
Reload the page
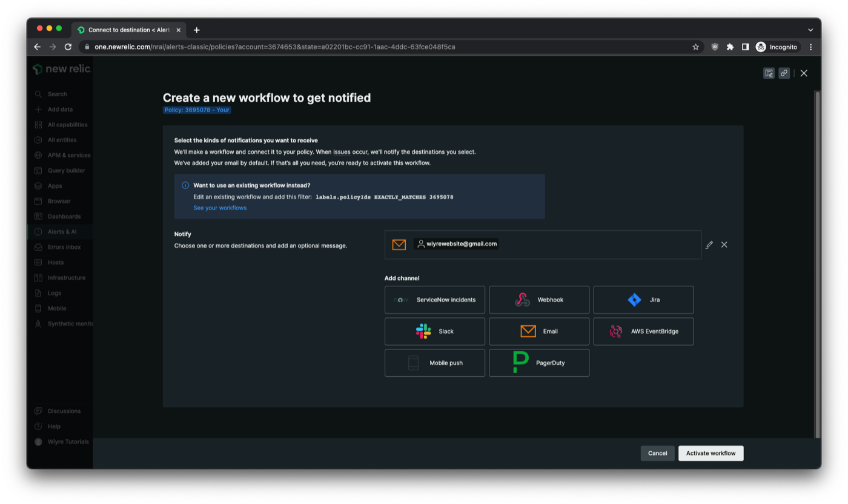[68, 47]
